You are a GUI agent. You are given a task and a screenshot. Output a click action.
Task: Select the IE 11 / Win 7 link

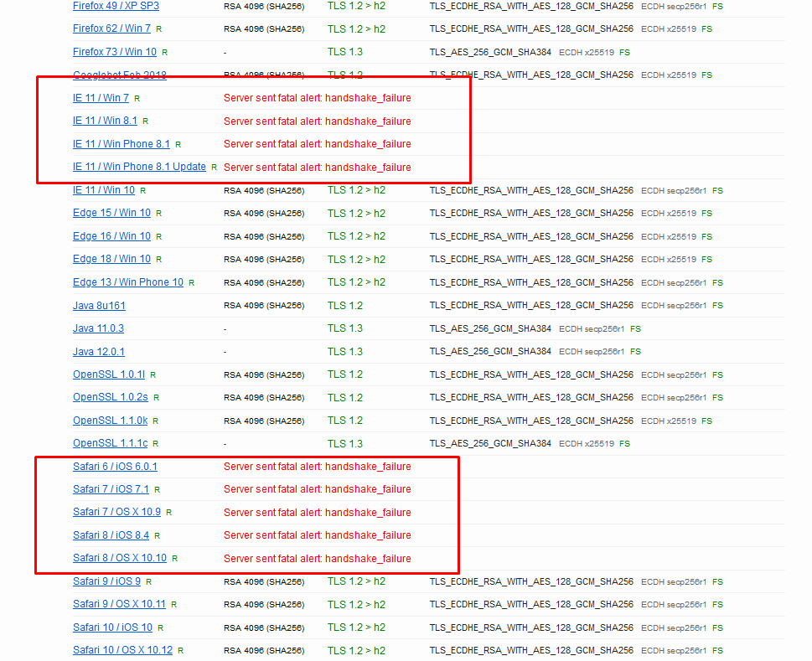101,98
